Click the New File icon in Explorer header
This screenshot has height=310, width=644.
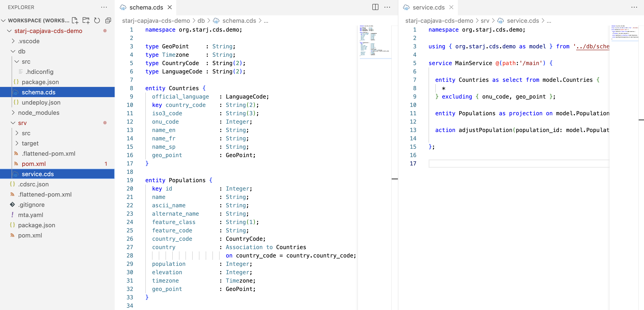pos(75,20)
